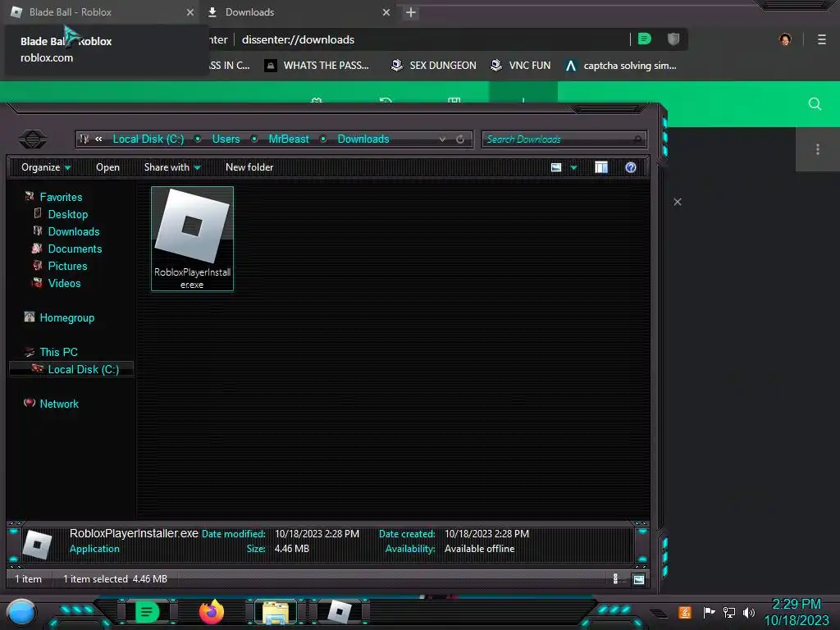Switch to large icons status icon

(638, 578)
